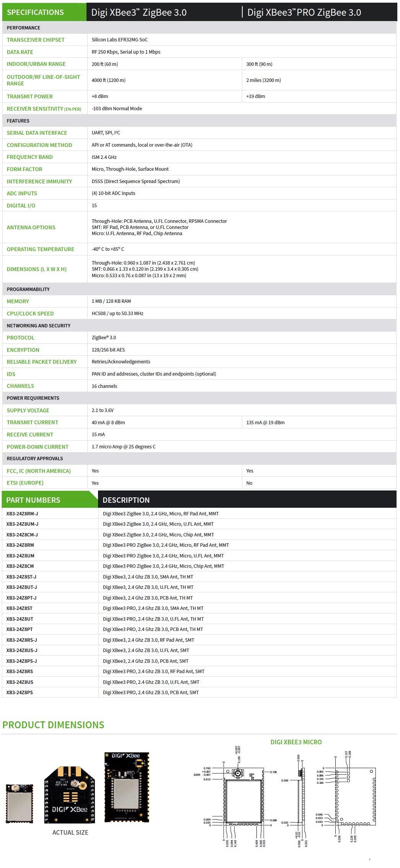Click the NETWORKING AND SECURITY section row

point(39,326)
